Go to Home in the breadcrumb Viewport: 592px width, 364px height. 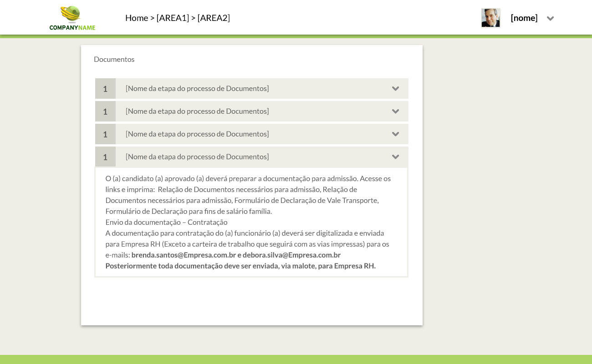tap(137, 18)
